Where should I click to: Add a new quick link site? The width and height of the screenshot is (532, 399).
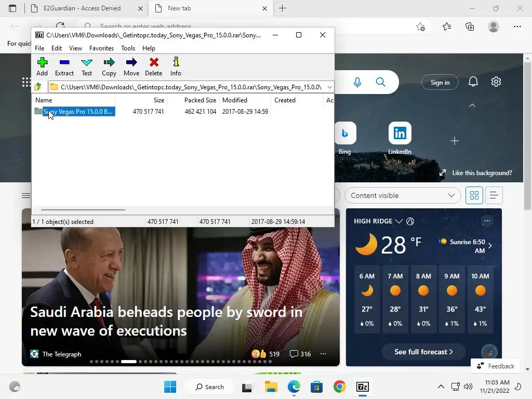click(455, 140)
